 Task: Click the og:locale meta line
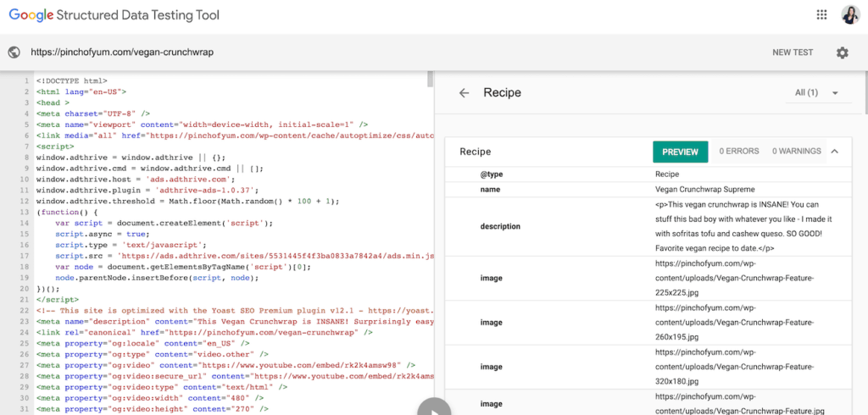coord(142,344)
